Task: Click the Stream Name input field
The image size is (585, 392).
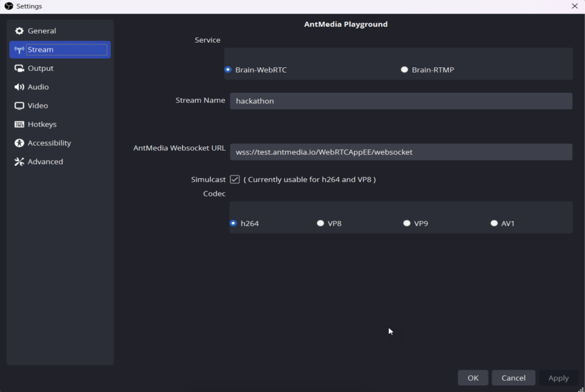Action: point(401,101)
